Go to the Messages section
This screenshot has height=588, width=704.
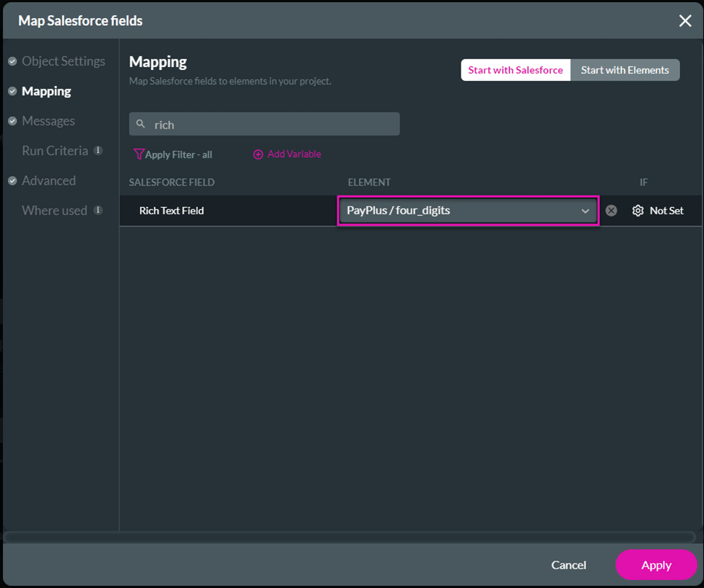pos(48,121)
